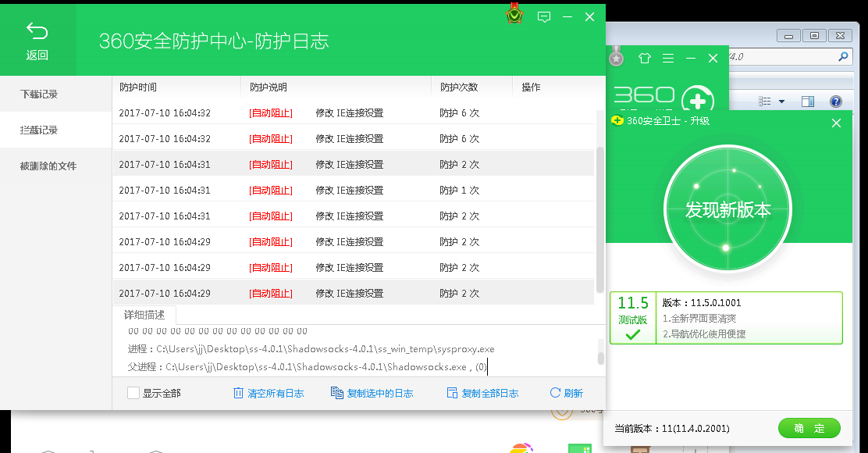Minimize the 360安全卫士 main window

tap(691, 58)
